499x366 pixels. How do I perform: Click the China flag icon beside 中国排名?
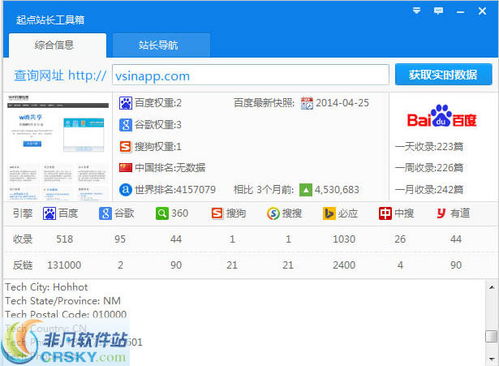tap(125, 167)
